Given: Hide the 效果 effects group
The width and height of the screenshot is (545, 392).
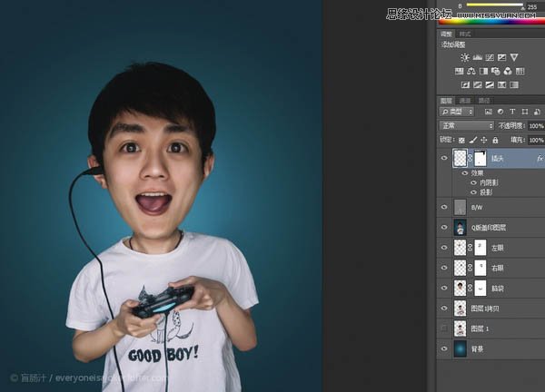Looking at the screenshot, I should tap(465, 173).
